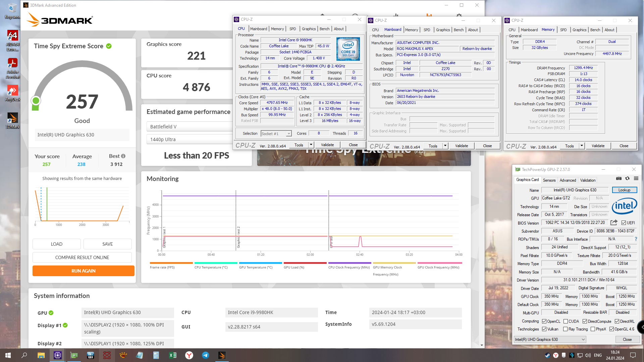Open the 1440p Ultra resolution dropdown
Viewport: 644px width, 362px height.
pos(190,139)
